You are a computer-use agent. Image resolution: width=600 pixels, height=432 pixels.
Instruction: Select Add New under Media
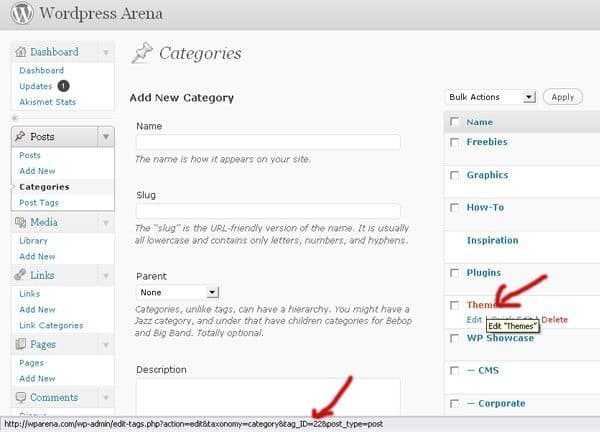(37, 256)
